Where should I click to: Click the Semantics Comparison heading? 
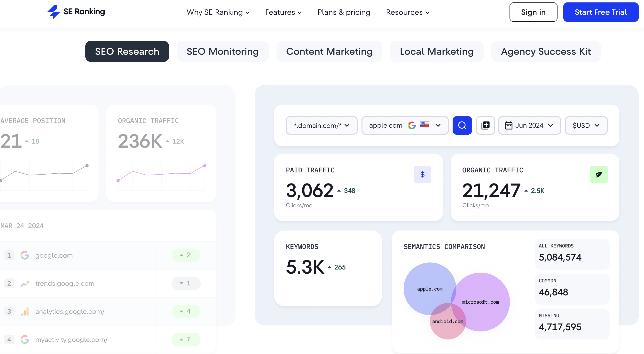click(x=444, y=246)
